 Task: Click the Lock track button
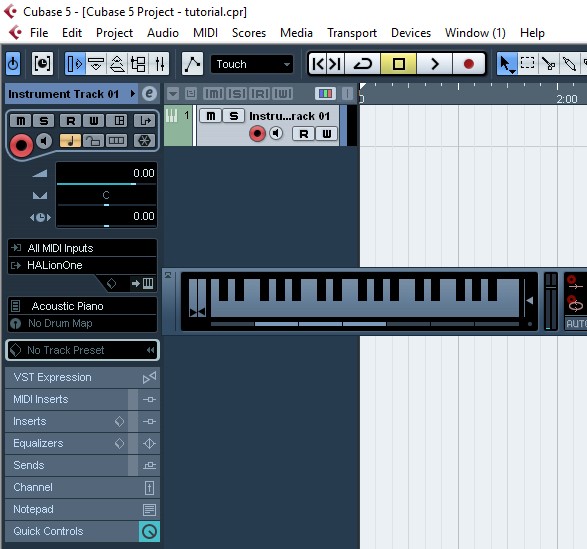point(93,141)
